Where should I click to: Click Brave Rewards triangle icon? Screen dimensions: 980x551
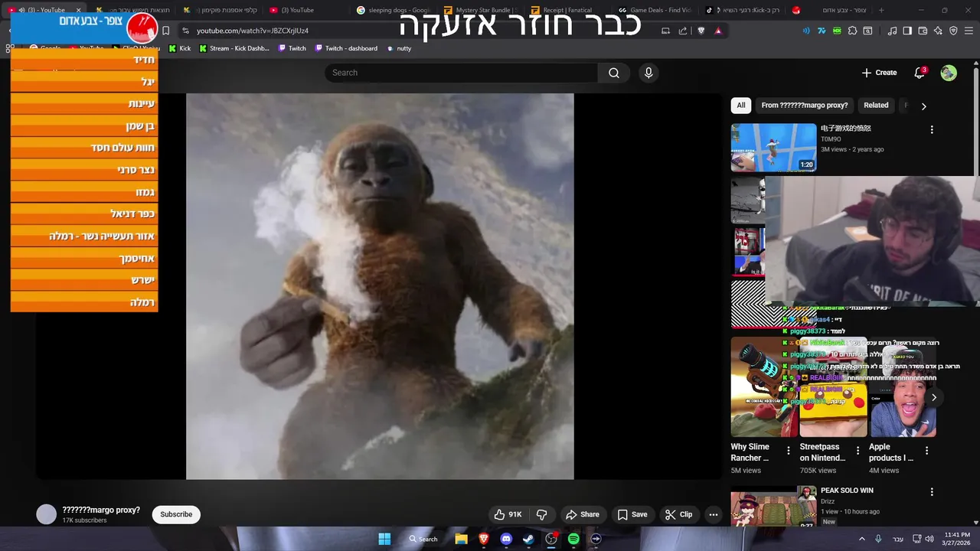point(718,31)
